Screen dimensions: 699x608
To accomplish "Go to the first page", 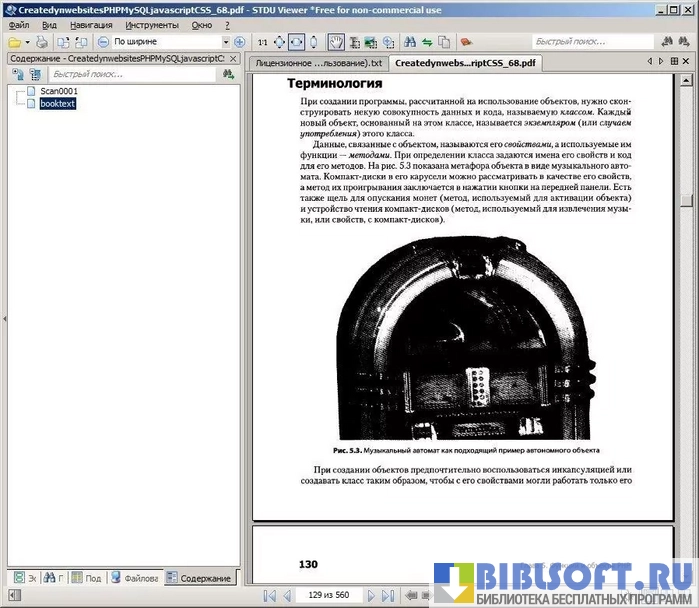I will [x=268, y=595].
